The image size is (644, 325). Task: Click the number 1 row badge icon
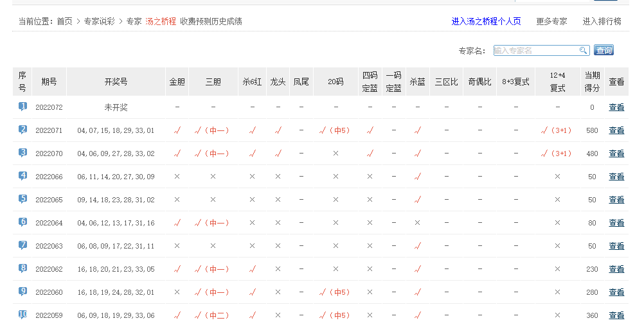pyautogui.click(x=22, y=107)
